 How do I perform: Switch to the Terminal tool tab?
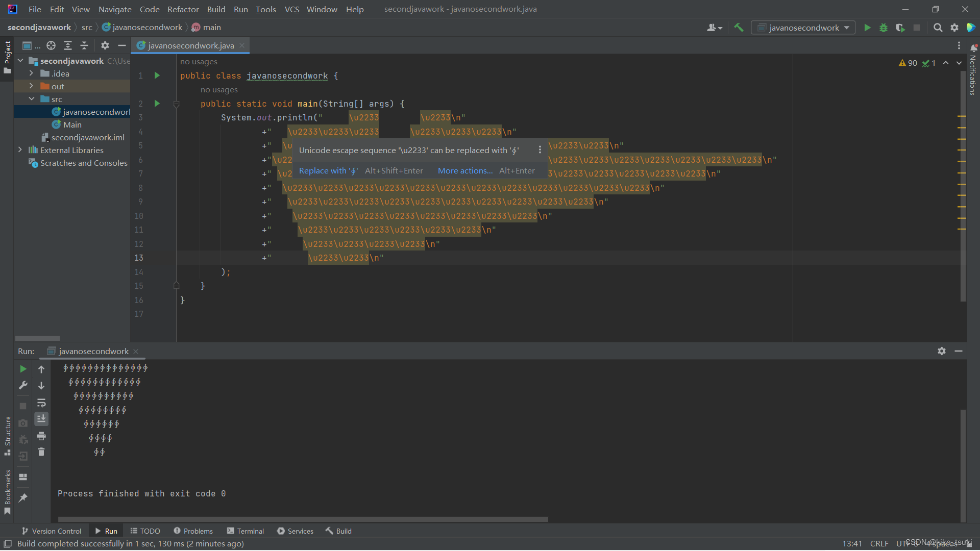tap(246, 531)
